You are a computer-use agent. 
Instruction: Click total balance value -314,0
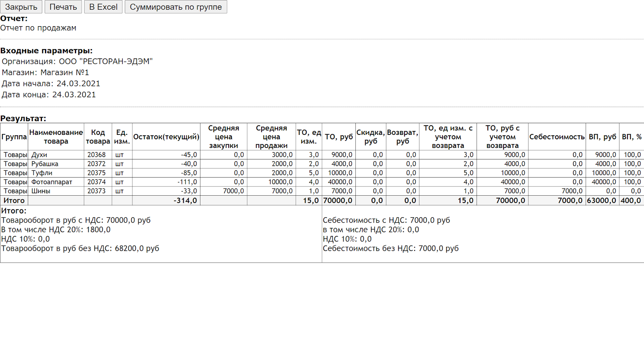185,201
